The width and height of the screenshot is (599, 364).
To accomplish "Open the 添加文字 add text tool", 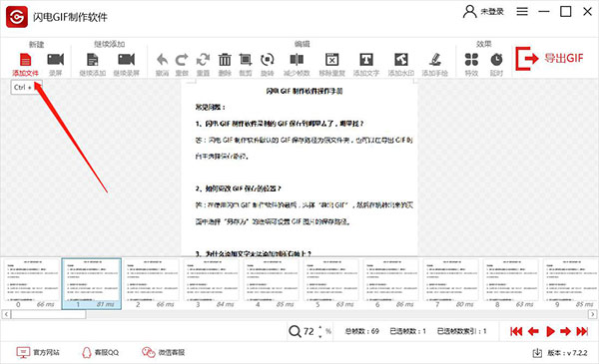I will click(366, 60).
